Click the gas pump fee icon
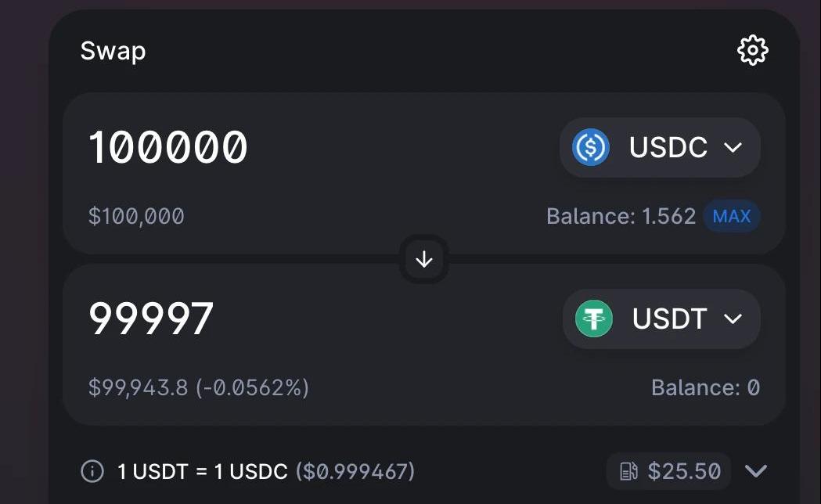This screenshot has width=821, height=504. (628, 471)
